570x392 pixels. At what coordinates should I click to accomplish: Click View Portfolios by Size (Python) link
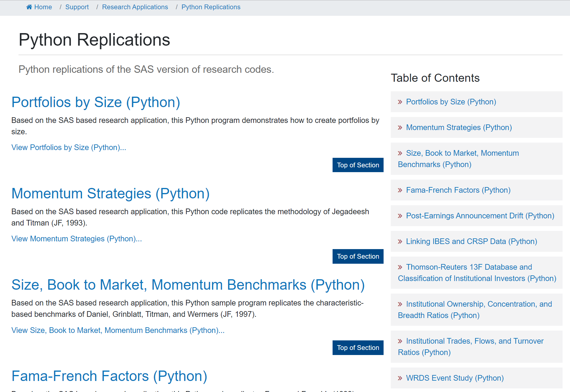[x=69, y=147]
